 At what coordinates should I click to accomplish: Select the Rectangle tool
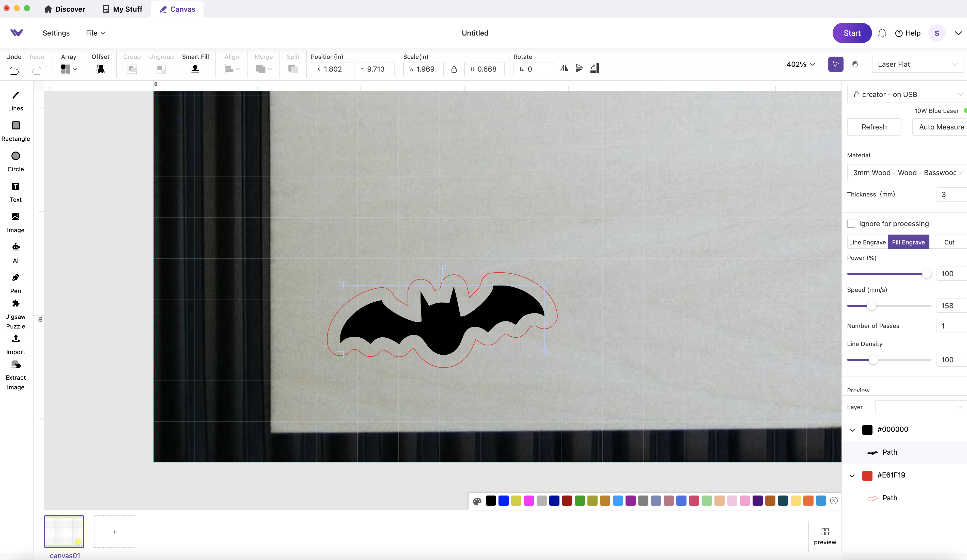coord(15,131)
